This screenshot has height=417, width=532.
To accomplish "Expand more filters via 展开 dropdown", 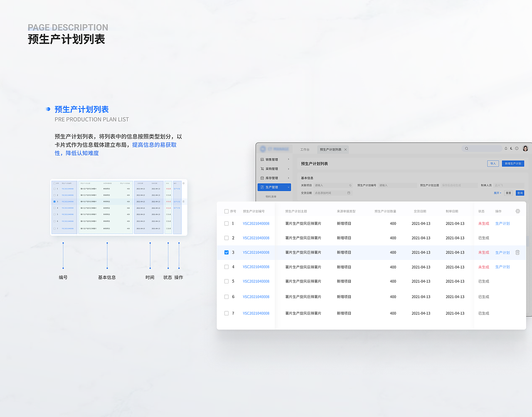I will 496,192.
